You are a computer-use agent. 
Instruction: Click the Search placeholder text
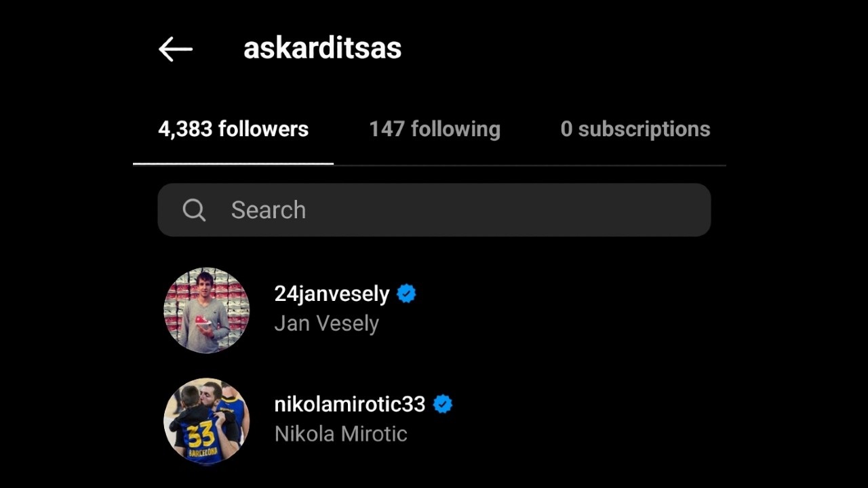pyautogui.click(x=269, y=210)
